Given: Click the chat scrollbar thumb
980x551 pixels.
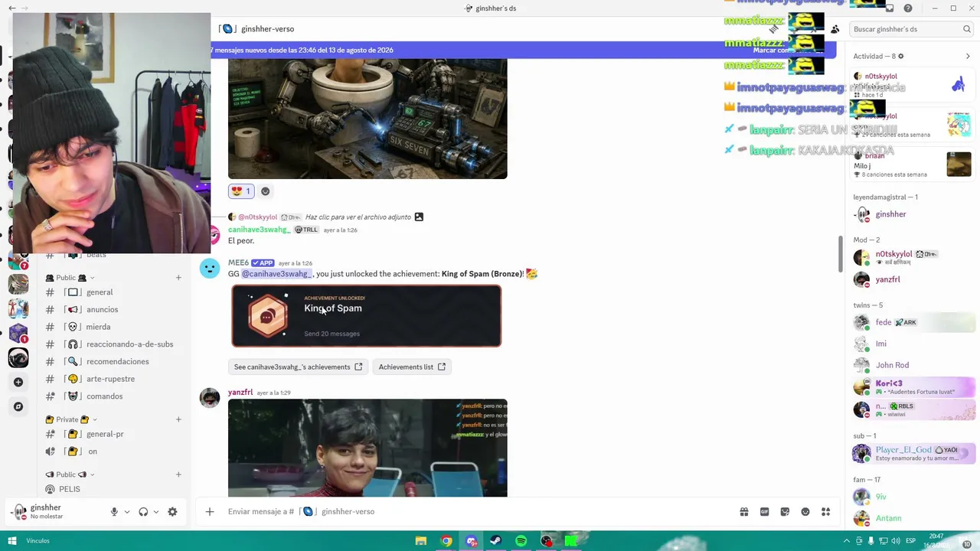Looking at the screenshot, I should point(840,254).
